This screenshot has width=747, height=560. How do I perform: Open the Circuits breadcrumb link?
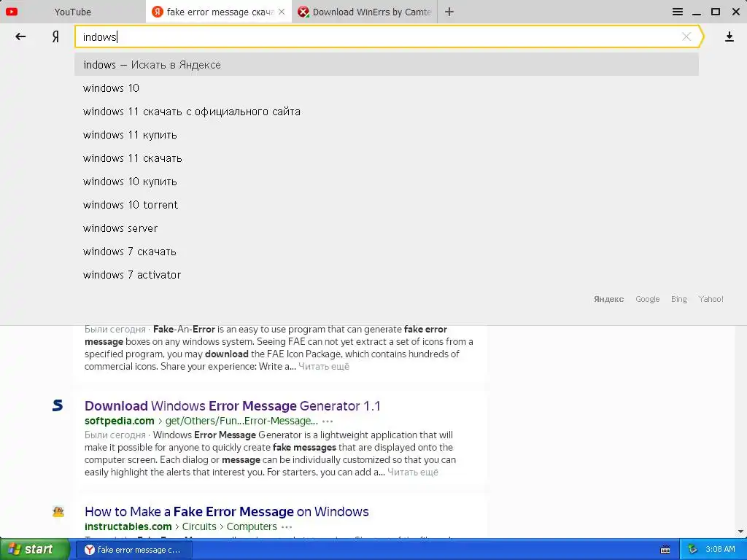click(199, 526)
